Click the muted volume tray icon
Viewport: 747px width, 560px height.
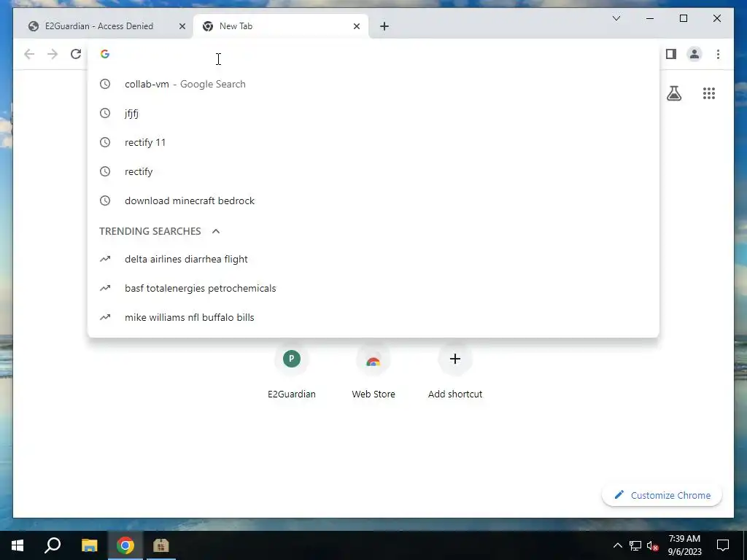click(652, 545)
